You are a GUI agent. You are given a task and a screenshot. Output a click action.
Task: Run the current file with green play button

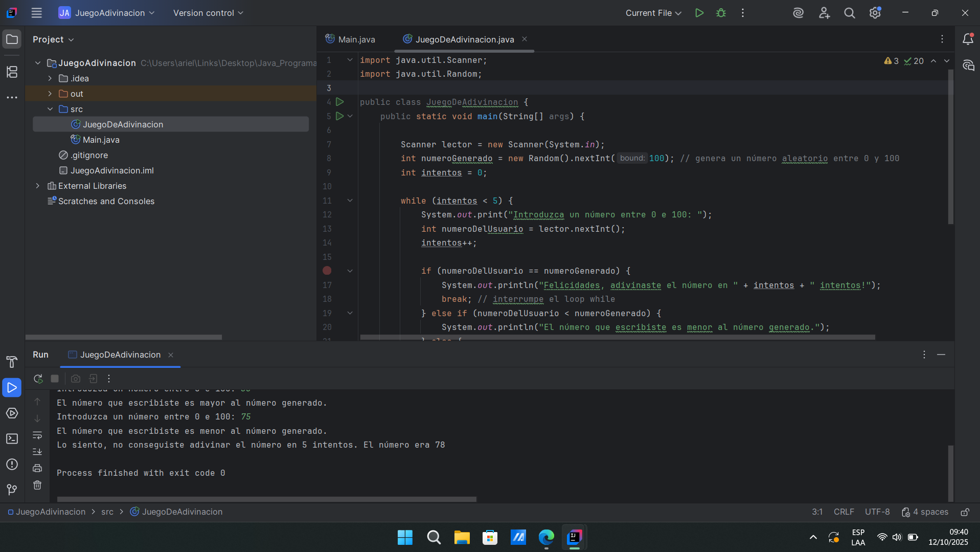click(x=699, y=13)
